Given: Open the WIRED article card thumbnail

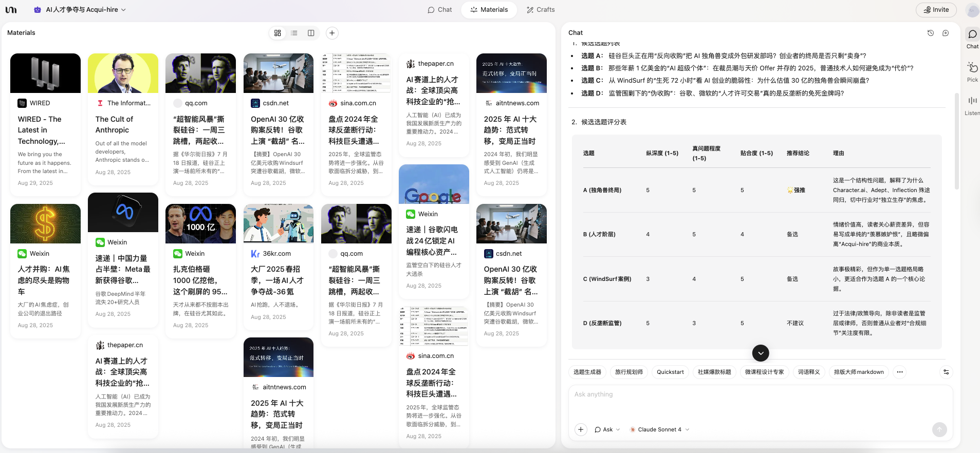Looking at the screenshot, I should coord(45,73).
